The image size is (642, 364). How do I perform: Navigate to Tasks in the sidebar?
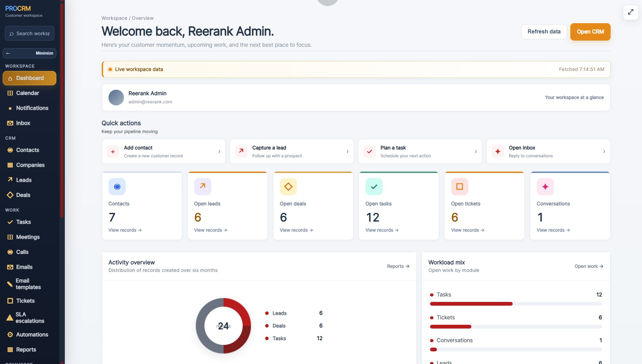click(29, 222)
